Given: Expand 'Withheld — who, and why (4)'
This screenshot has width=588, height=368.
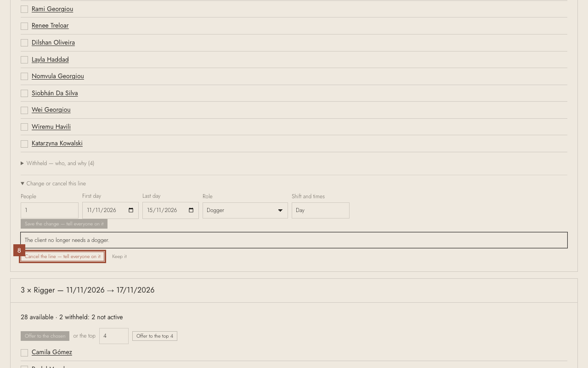Looking at the screenshot, I should 57,163.
